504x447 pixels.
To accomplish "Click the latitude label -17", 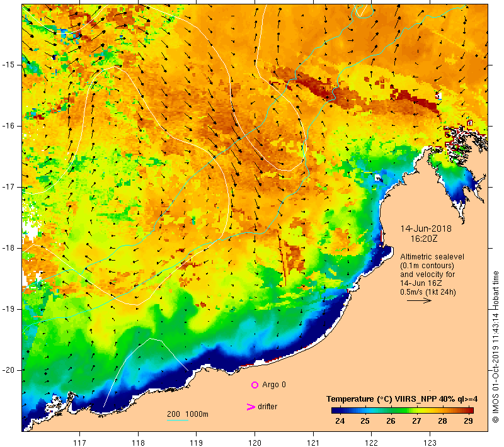I will [x=8, y=187].
